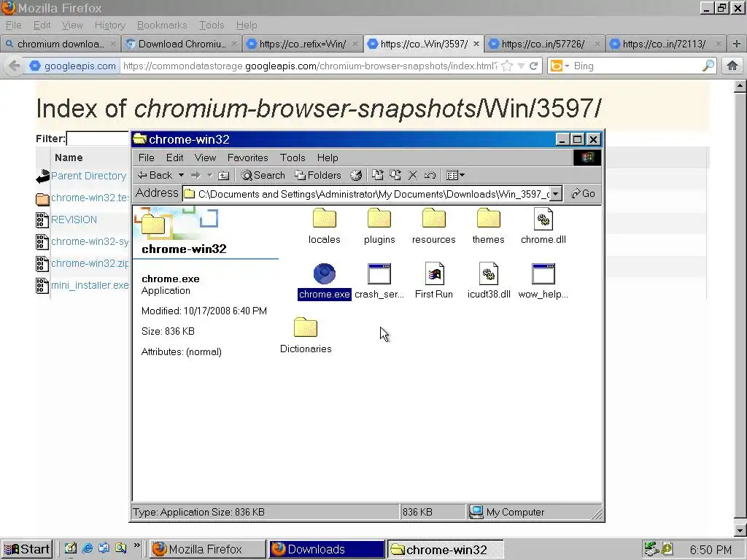Open Firefox History menu
This screenshot has width=747, height=560.
[x=109, y=26]
